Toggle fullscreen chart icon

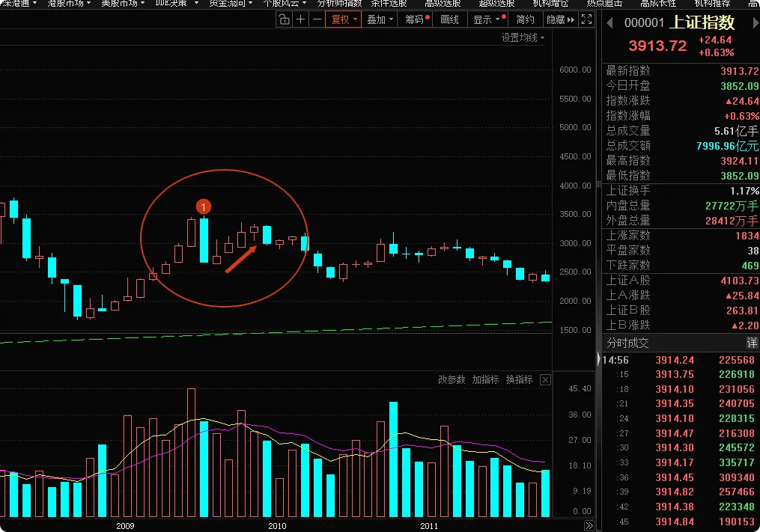click(x=586, y=19)
